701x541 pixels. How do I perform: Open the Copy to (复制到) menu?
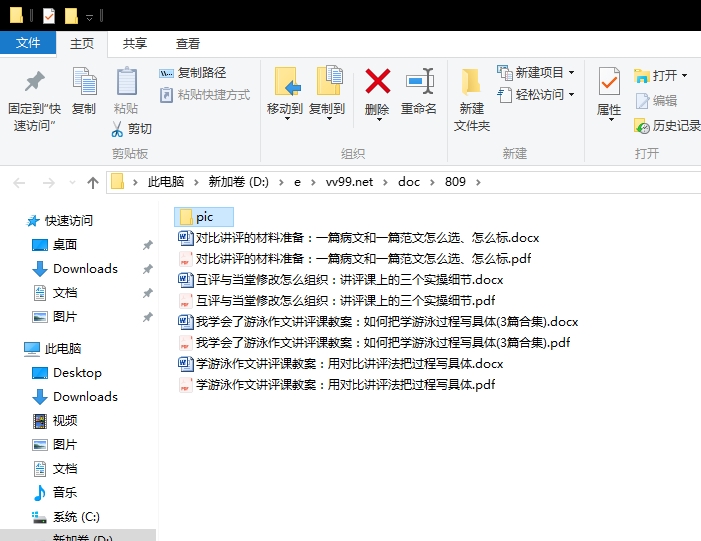327,94
